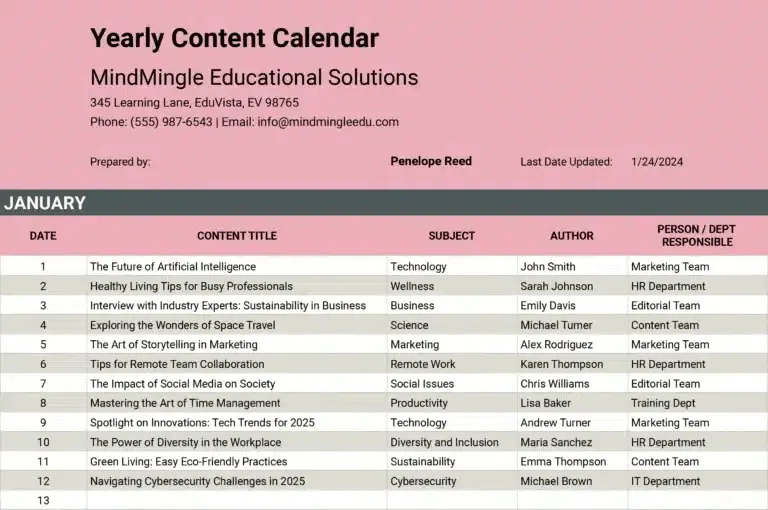
Task: Click the DATE column header
Action: (43, 236)
